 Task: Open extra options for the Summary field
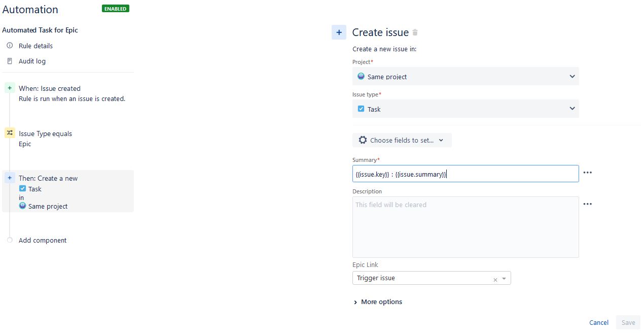[x=587, y=173]
